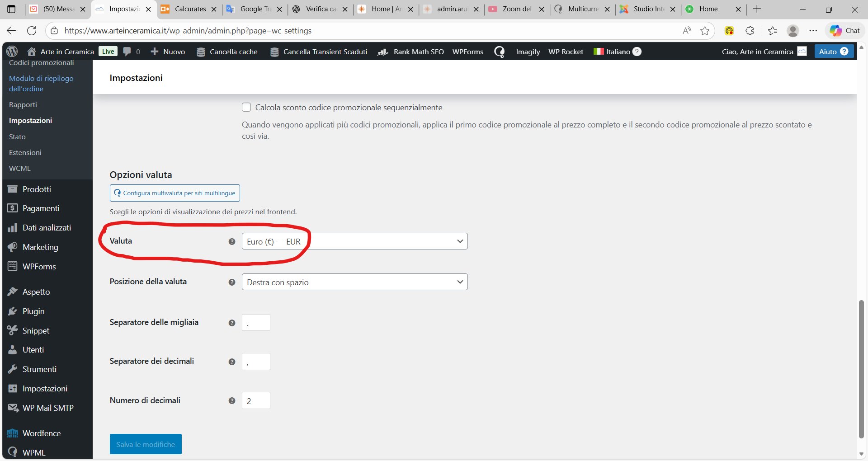Click help icon next to Numero di decimali

232,401
